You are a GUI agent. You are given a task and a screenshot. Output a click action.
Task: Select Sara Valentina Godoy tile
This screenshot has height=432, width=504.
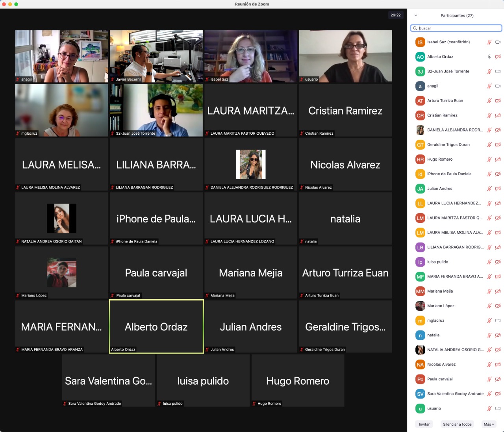click(x=109, y=380)
